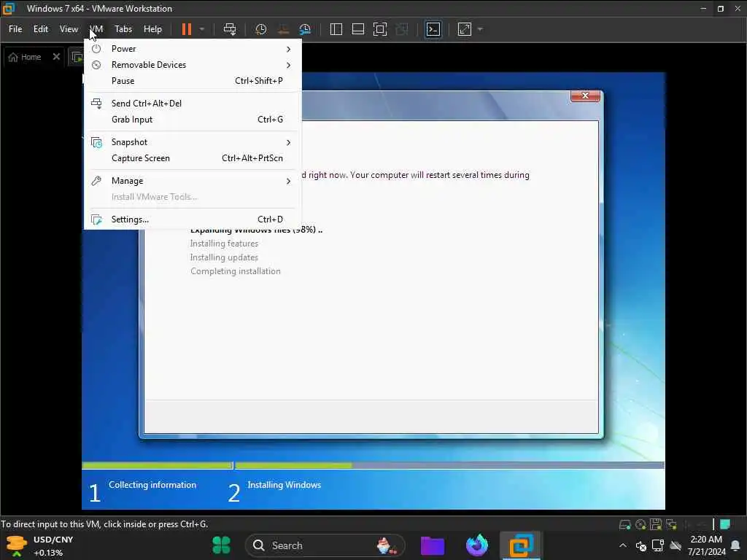Click the Snapshot icon in the menu
This screenshot has width=747, height=560.
97,142
